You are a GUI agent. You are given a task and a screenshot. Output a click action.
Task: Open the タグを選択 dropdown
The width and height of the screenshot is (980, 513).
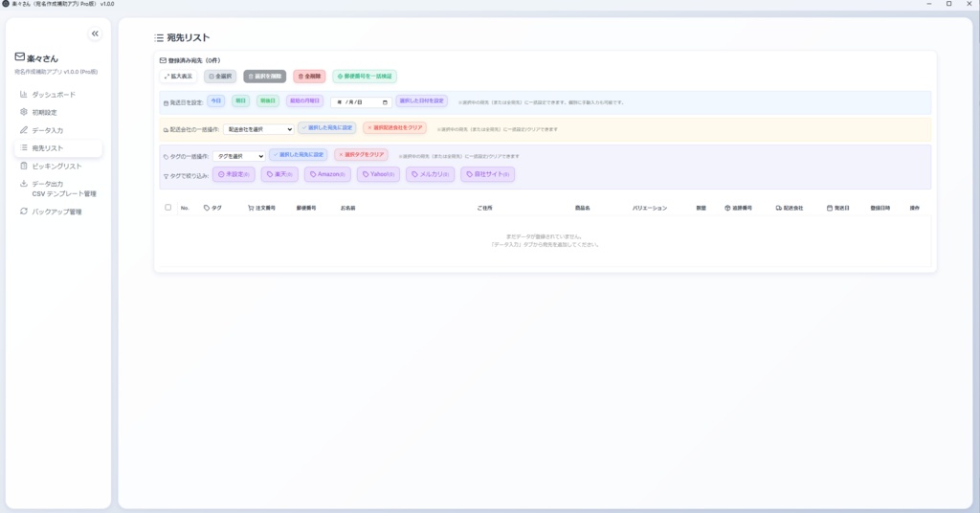coord(238,156)
